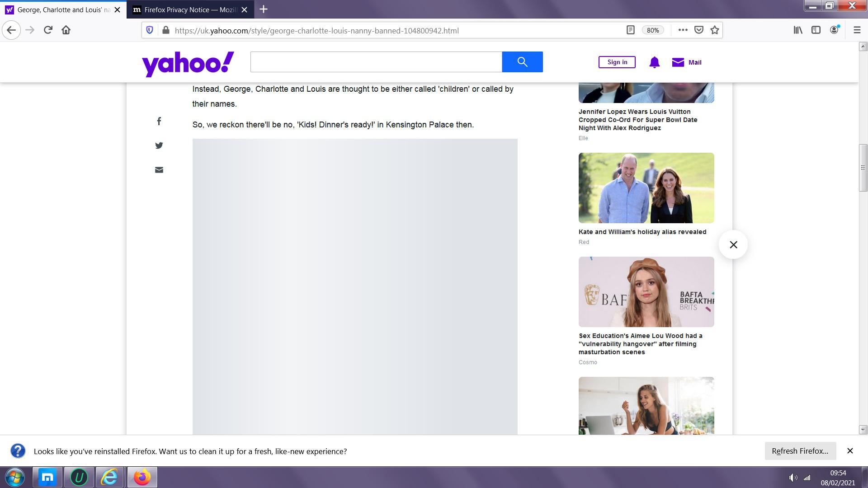Click the scrollbar down arrow
The height and width of the screenshot is (488, 868).
863,430
